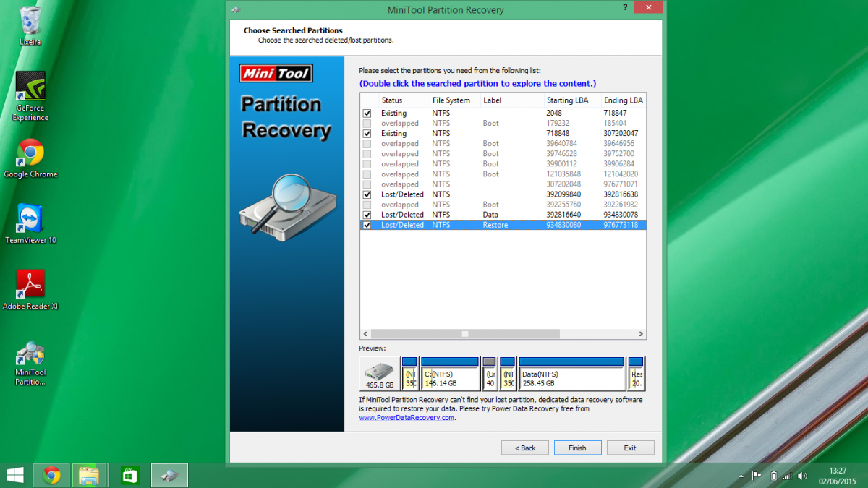Select the partly hidden Res preview block
Image resolution: width=868 pixels, height=488 pixels.
coord(637,374)
